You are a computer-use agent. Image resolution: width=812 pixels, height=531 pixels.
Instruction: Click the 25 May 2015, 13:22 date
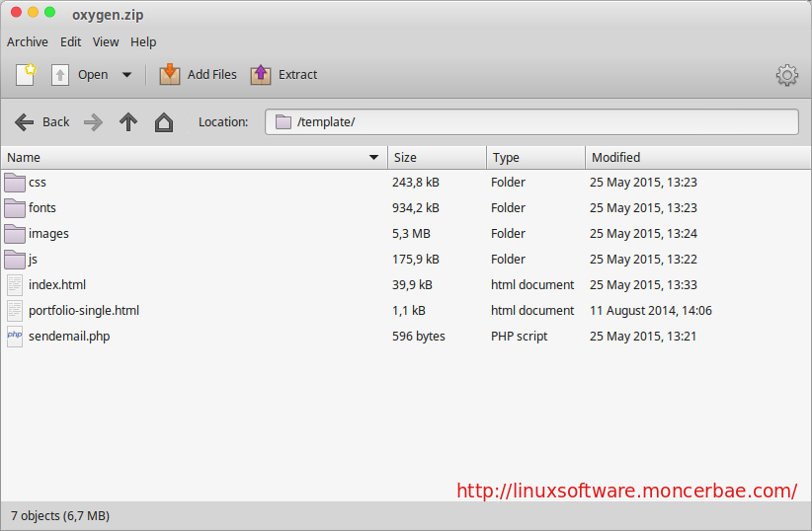click(643, 260)
